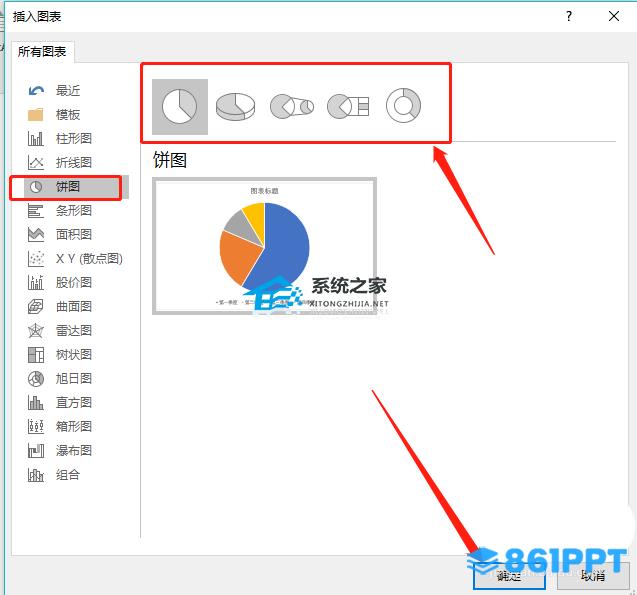Choose 柱形图 in the chart list
This screenshot has width=637, height=595.
coord(74,138)
